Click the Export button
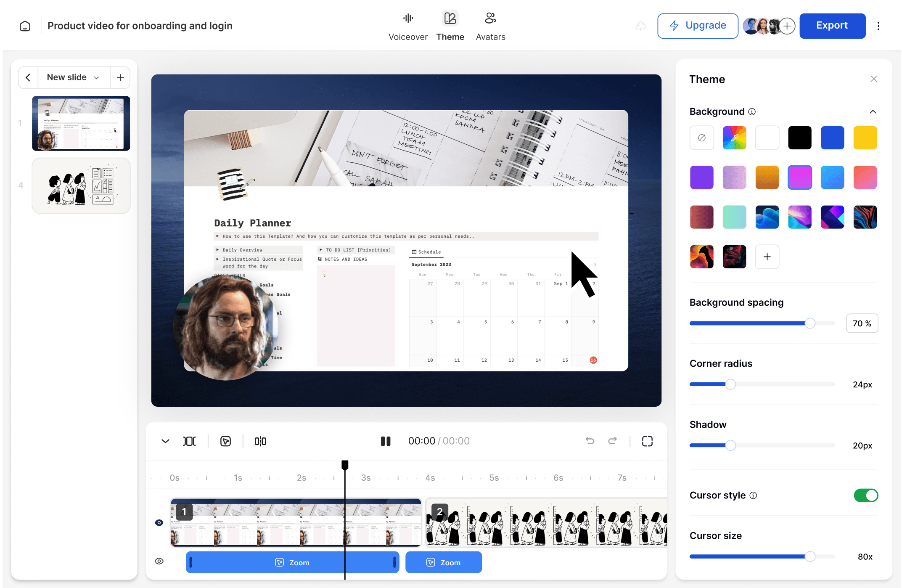The height and width of the screenshot is (588, 902). click(832, 26)
